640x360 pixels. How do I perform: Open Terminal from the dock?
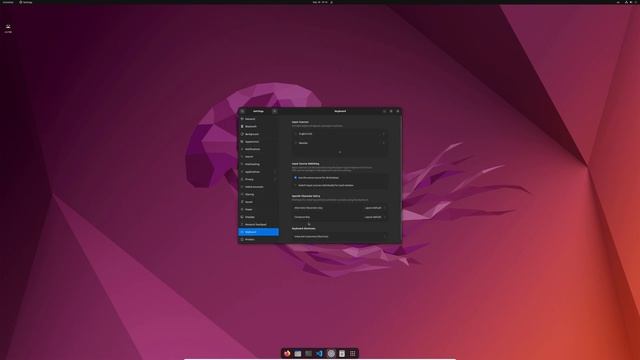[x=308, y=353]
